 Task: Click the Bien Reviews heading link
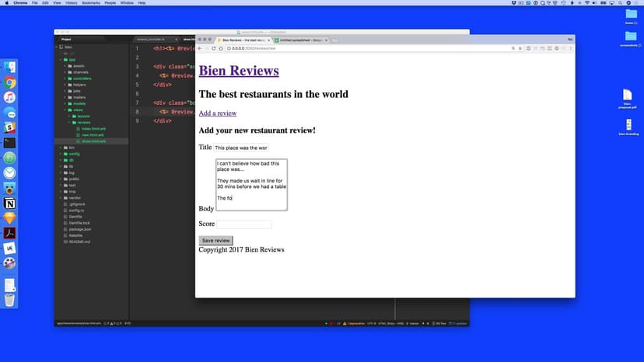(x=238, y=71)
